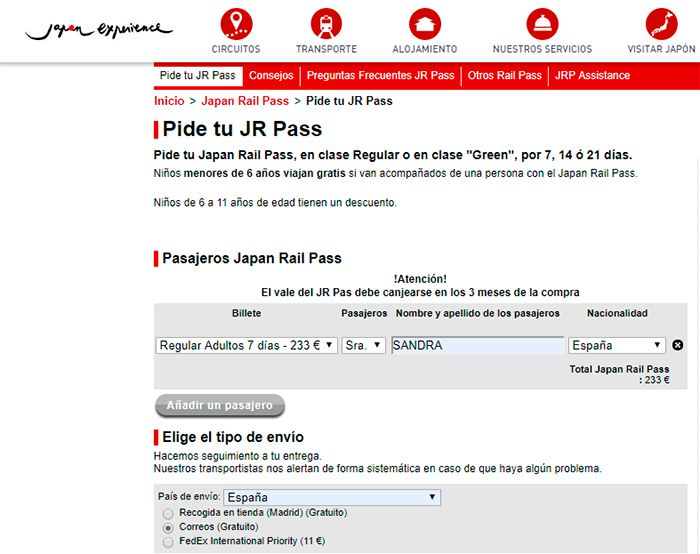Open the Alojamiento house icon
This screenshot has width=700, height=554.
[x=425, y=23]
